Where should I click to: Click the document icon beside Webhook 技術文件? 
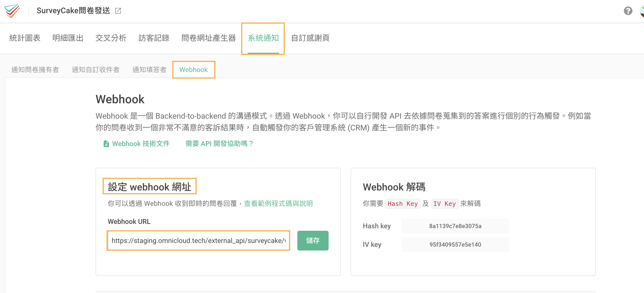pyautogui.click(x=106, y=144)
